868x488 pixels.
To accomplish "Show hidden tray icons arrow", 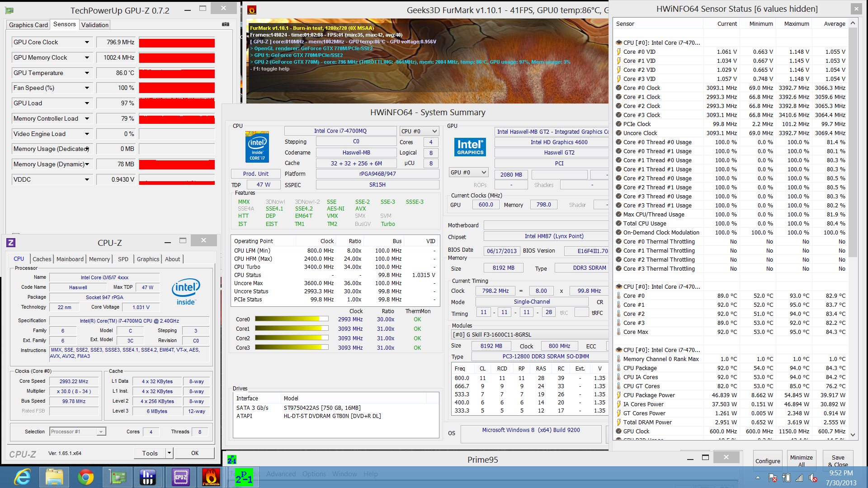I will [x=758, y=478].
